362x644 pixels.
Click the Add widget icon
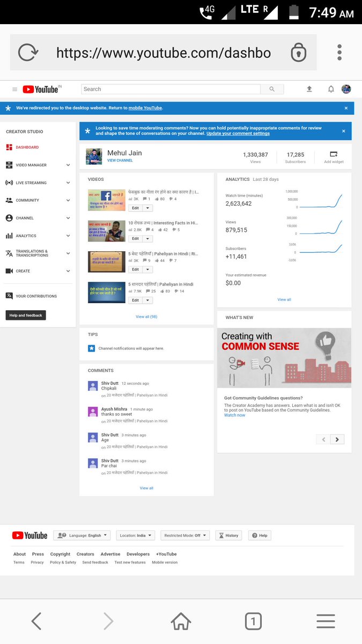pyautogui.click(x=334, y=154)
